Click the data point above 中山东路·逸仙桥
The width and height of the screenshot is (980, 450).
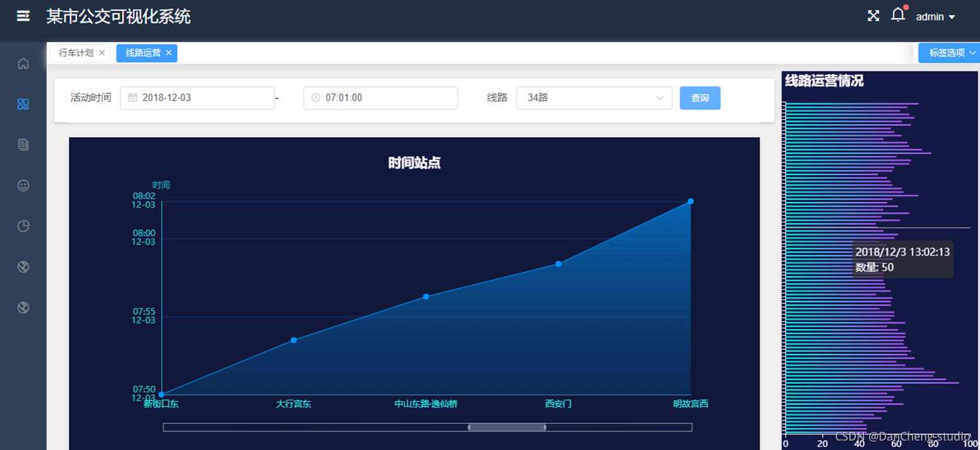point(426,296)
